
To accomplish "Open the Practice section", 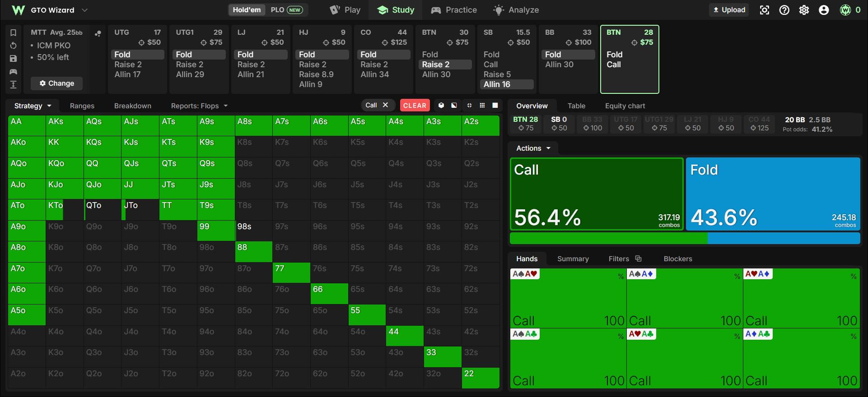I will 454,10.
